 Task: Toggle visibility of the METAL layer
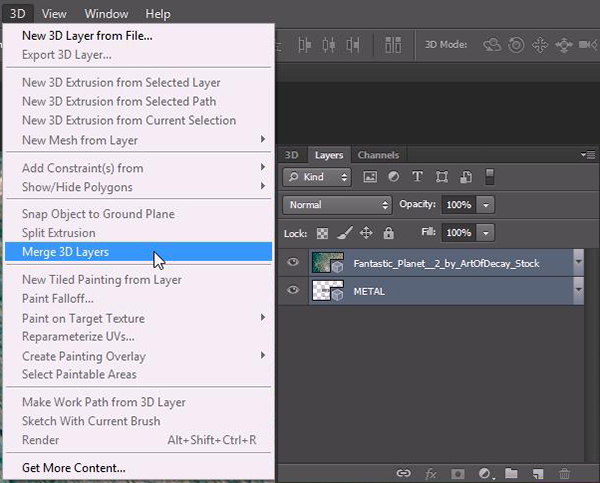(294, 291)
